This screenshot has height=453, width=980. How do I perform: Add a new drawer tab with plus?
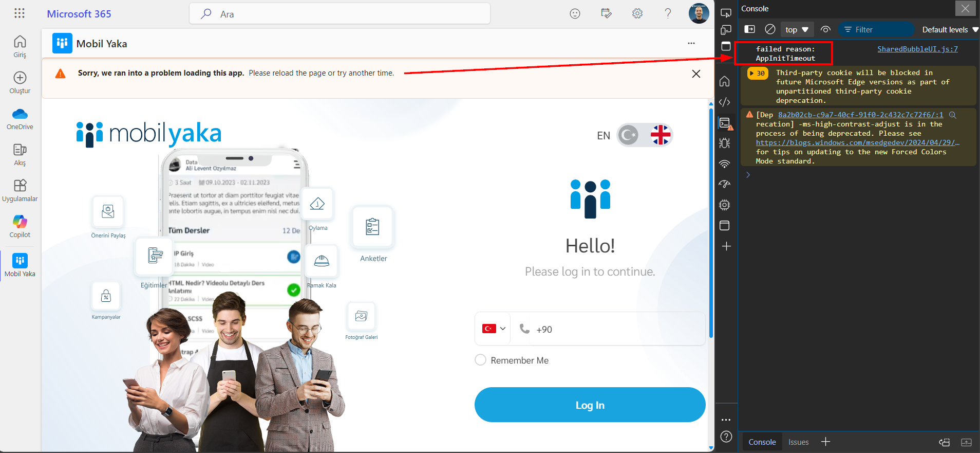[825, 441]
